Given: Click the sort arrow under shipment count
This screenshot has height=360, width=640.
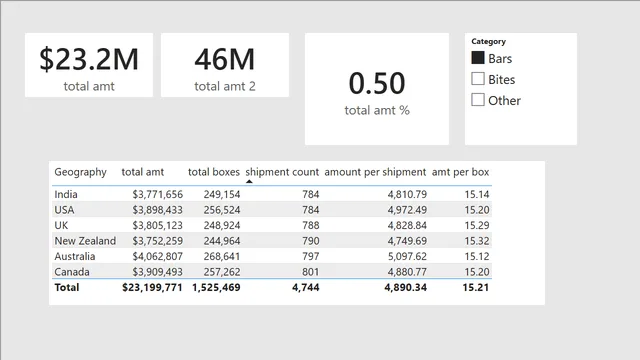Looking at the screenshot, I should click(249, 182).
